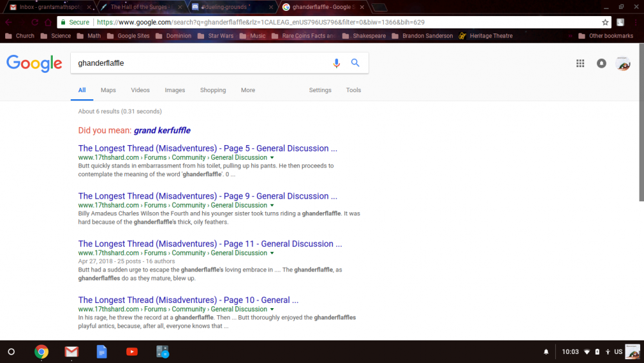Click the page vertical scrollbar thumb
The height and width of the screenshot is (363, 644).
[x=641, y=122]
